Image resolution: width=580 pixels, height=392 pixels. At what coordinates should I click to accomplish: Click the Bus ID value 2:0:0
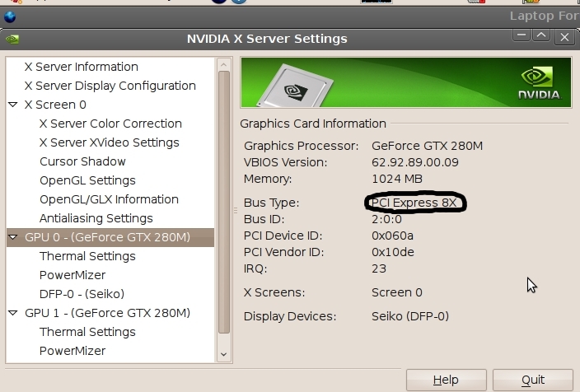coord(386,219)
